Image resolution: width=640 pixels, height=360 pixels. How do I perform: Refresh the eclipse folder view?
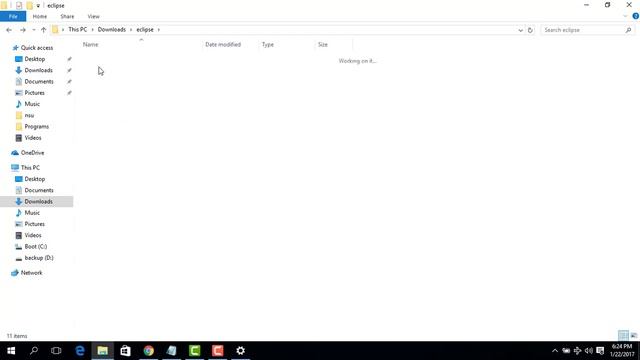530,30
